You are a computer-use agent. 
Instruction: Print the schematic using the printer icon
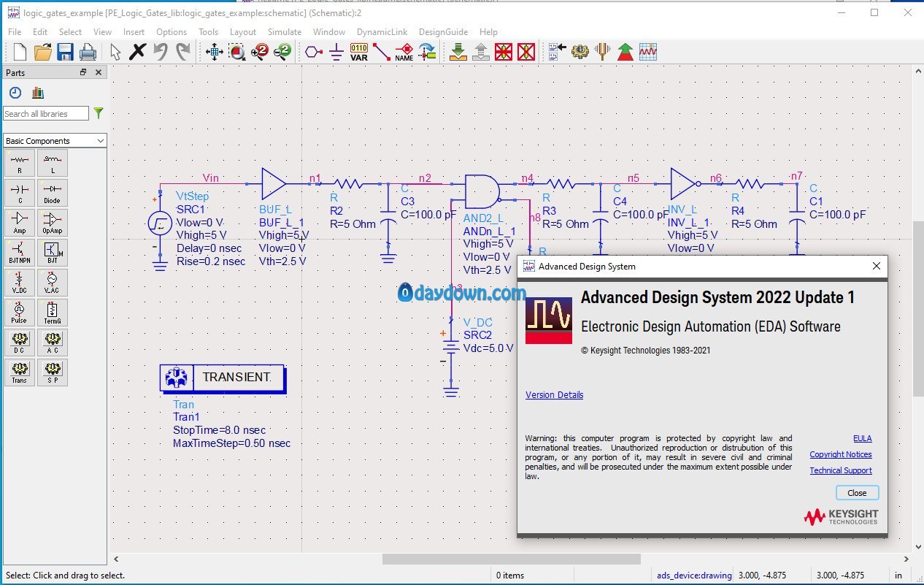(x=88, y=52)
